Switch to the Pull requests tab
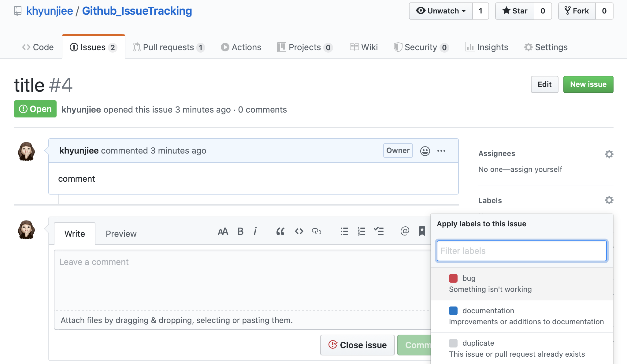The height and width of the screenshot is (364, 627). point(169,47)
